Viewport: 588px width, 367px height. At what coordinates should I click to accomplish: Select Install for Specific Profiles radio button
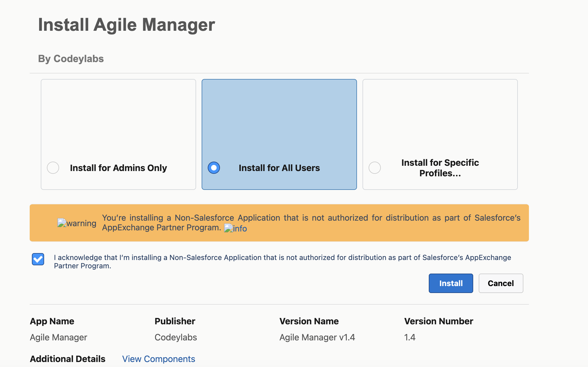pos(375,168)
